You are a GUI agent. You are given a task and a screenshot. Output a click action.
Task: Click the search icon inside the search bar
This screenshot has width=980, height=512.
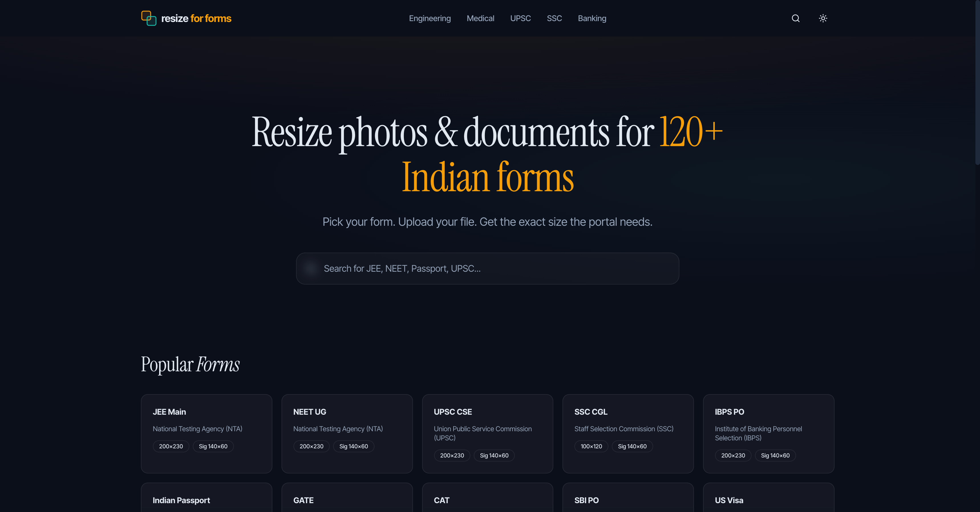[311, 268]
